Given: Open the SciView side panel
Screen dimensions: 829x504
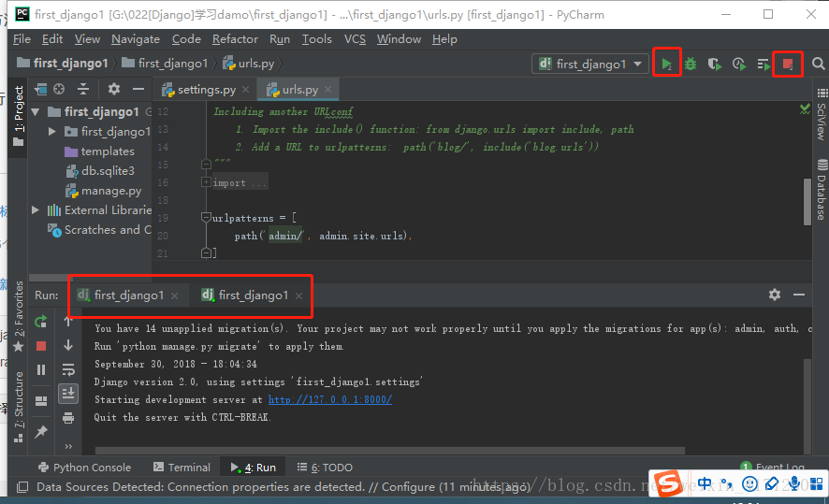Looking at the screenshot, I should (822, 114).
